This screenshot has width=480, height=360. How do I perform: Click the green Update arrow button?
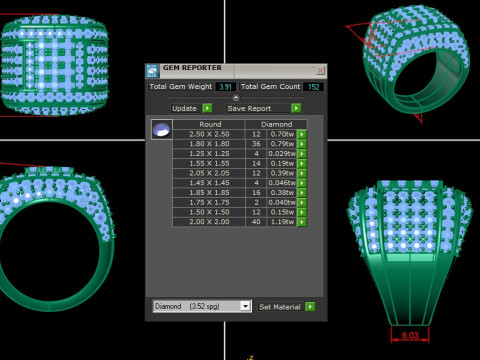pos(207,108)
